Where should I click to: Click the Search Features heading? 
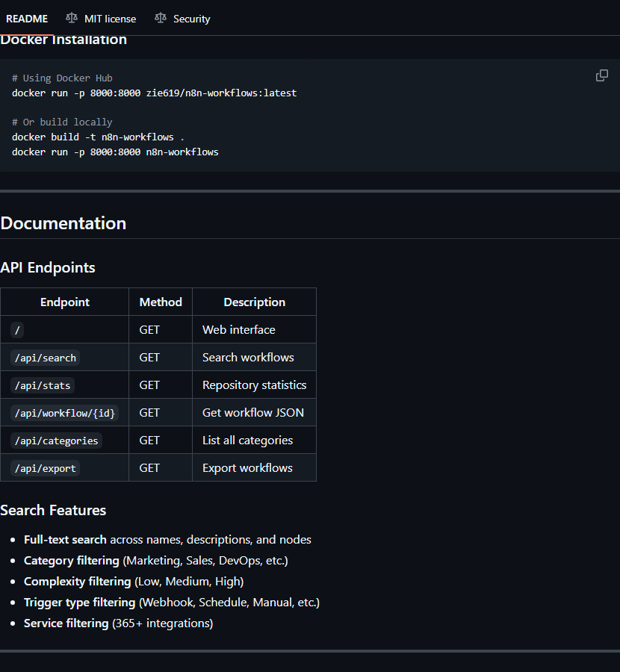click(x=53, y=510)
